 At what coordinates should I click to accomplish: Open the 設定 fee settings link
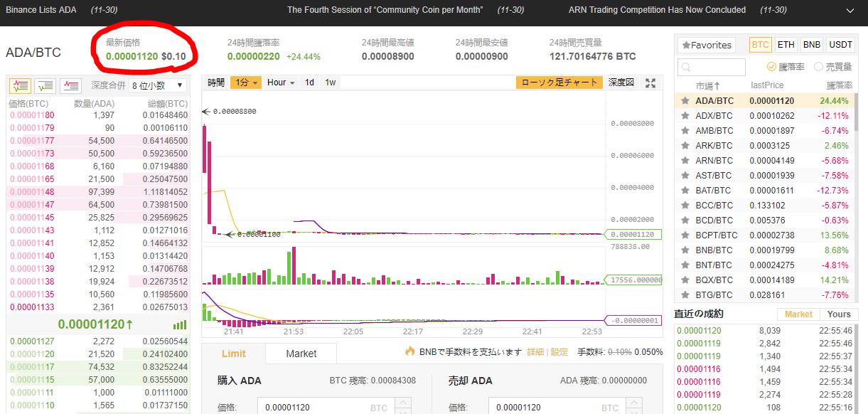(x=559, y=351)
